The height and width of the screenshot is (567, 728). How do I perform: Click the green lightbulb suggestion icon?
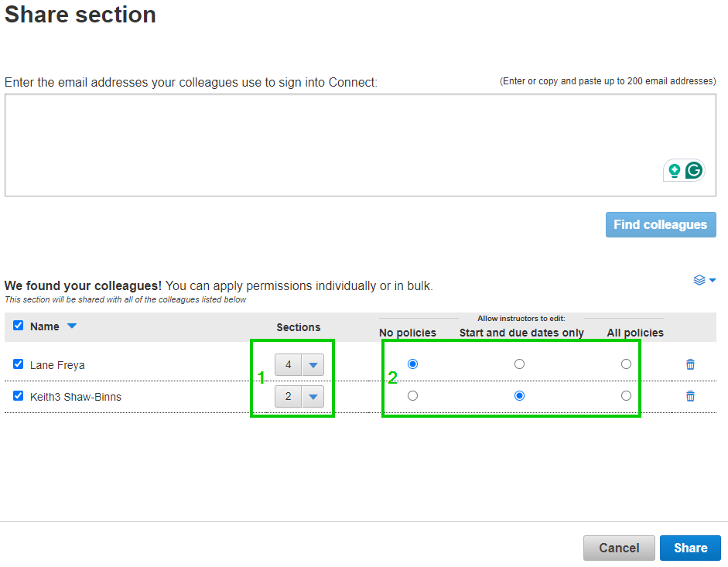click(675, 170)
